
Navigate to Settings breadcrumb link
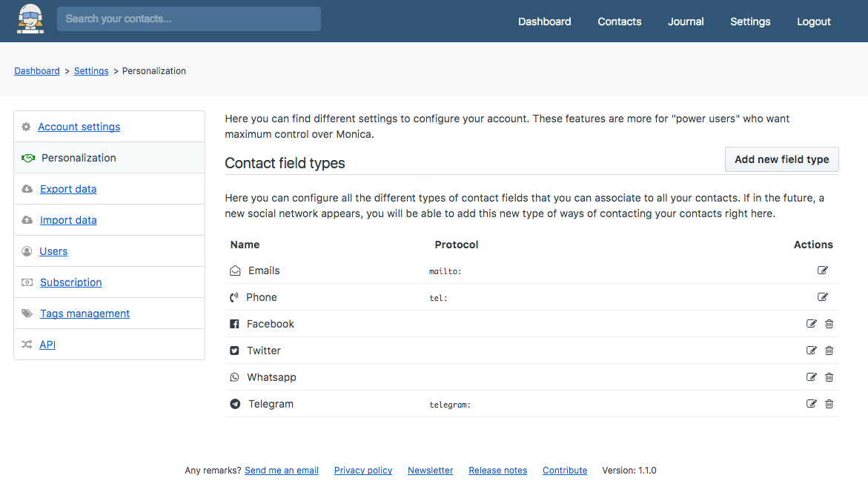click(x=91, y=71)
